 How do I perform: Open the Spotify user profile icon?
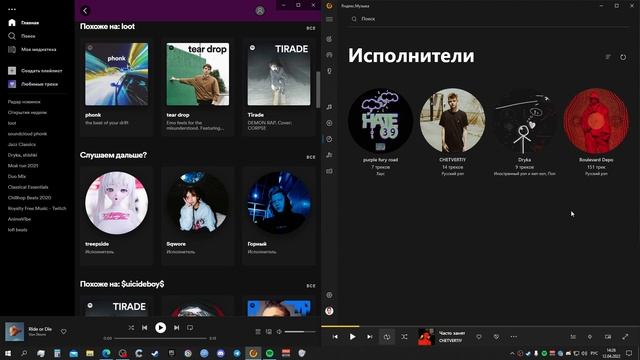[260, 11]
